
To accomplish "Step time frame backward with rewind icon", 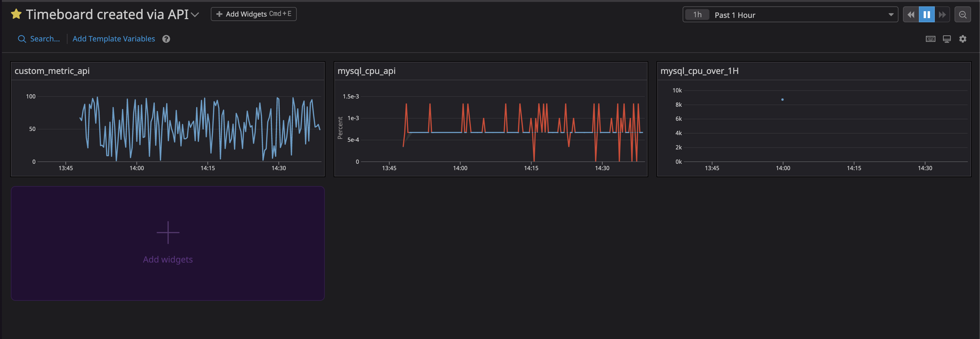I will [911, 15].
